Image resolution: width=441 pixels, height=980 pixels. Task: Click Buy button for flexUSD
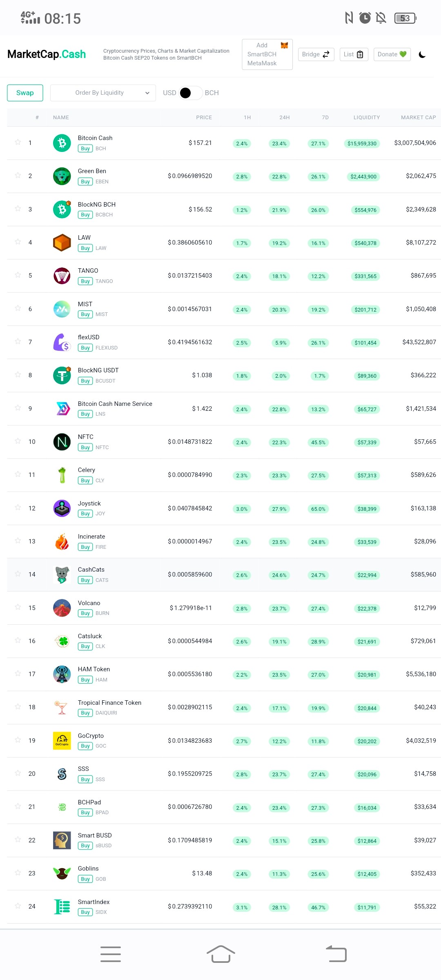click(x=85, y=348)
